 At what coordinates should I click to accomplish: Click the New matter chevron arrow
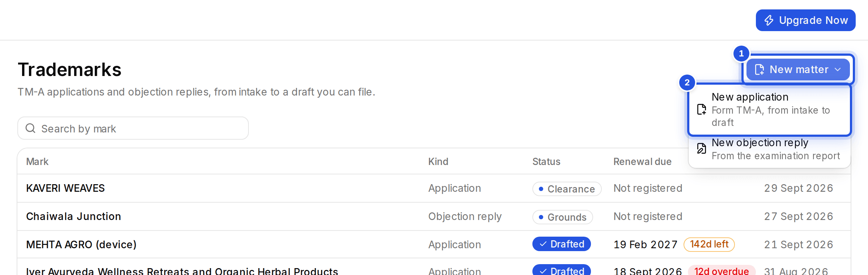pyautogui.click(x=838, y=69)
